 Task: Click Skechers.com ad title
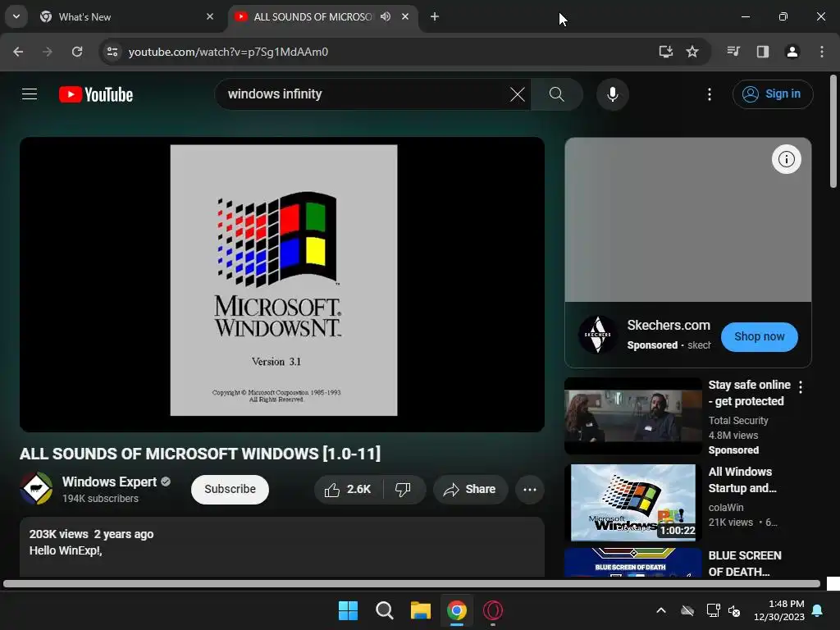(x=669, y=325)
